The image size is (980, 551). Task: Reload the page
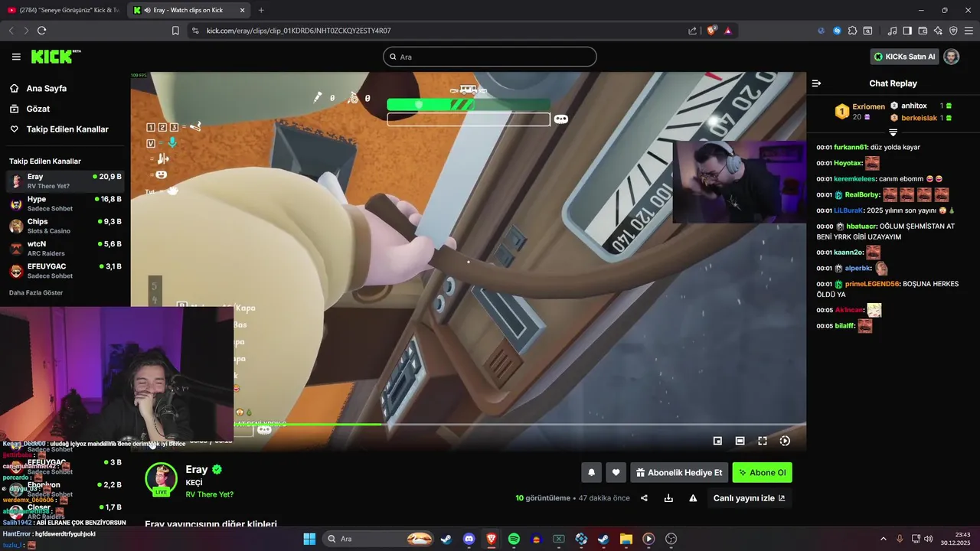[x=41, y=31]
